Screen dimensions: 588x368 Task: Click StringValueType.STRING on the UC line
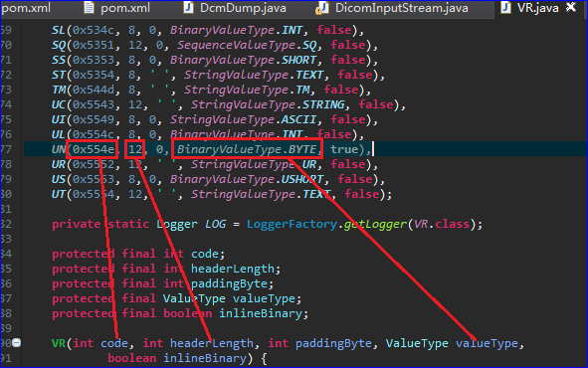(268, 104)
